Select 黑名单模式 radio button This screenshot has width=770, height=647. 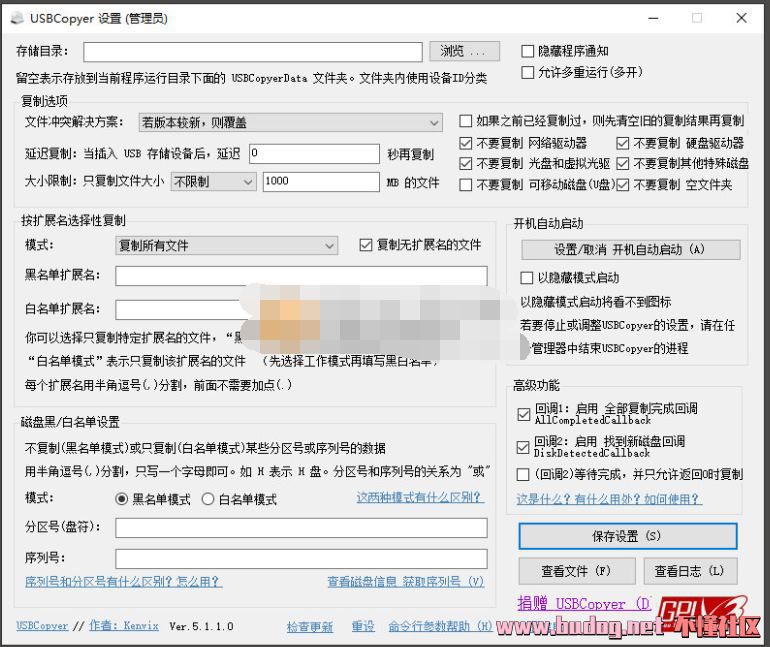click(122, 499)
